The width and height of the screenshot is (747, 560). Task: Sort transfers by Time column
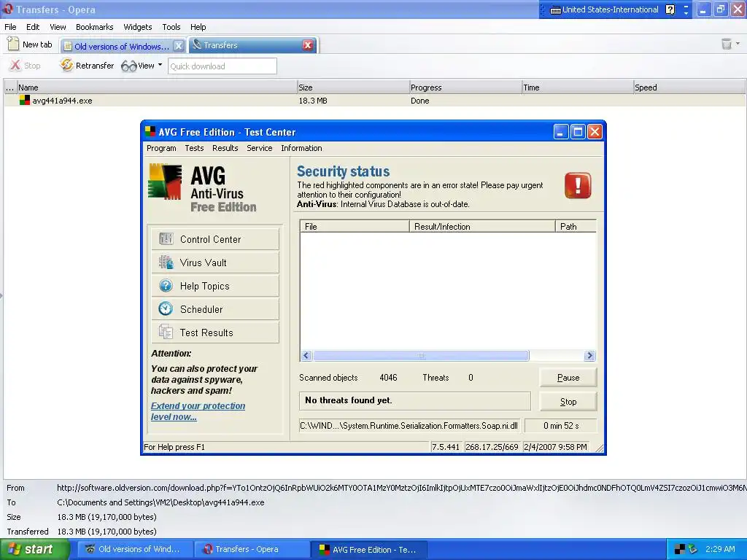(578, 87)
